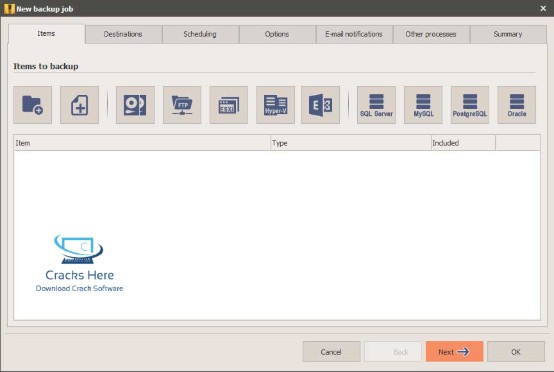Viewport: 554px width, 372px height.
Task: Open the Scheduling tab
Action: (200, 34)
